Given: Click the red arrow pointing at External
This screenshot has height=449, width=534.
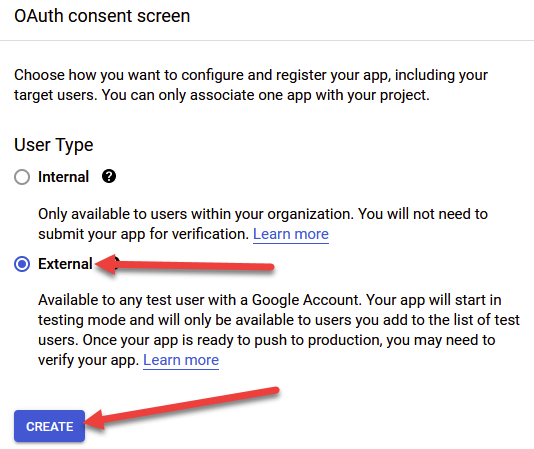Looking at the screenshot, I should tap(184, 265).
